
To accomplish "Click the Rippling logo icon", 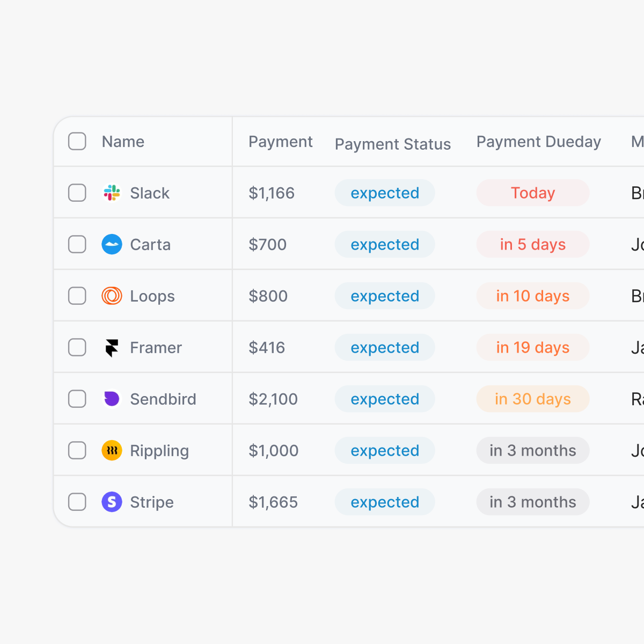I will [112, 450].
